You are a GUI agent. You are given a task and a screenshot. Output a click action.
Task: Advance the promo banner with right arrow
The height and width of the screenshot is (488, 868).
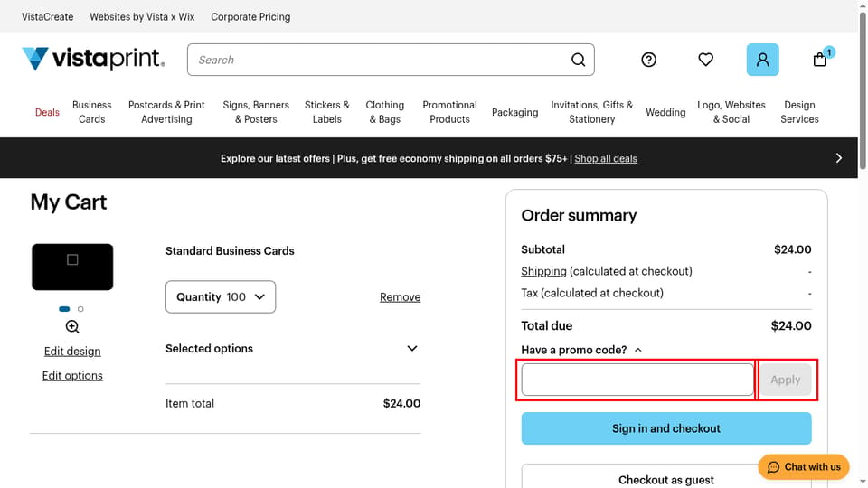(x=839, y=158)
